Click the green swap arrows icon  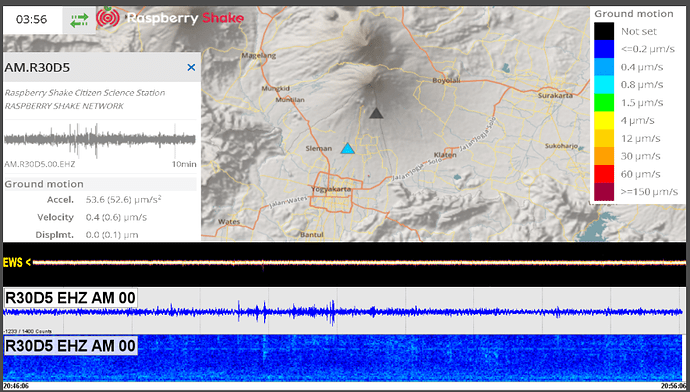coord(79,20)
